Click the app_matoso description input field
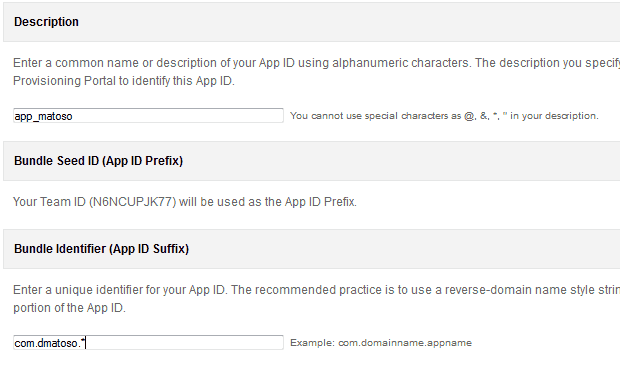Viewport: 620px width, 377px height. tap(148, 116)
